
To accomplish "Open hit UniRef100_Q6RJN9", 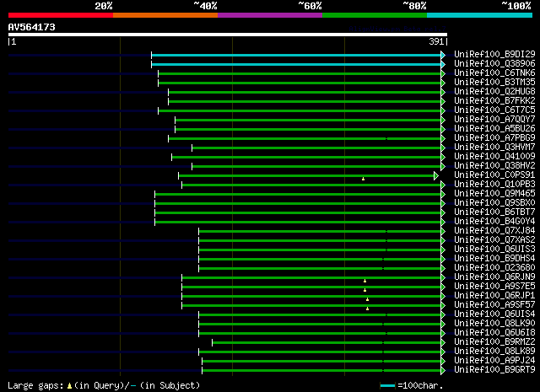I will 494,277.
